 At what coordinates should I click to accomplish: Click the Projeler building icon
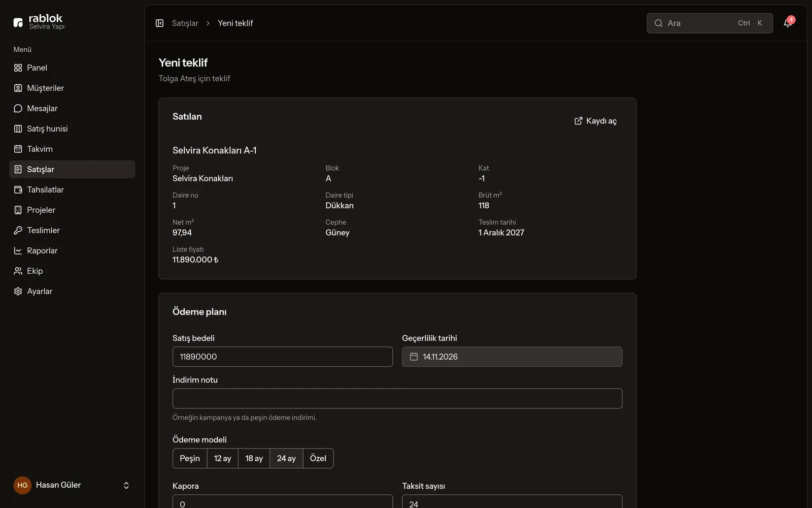click(x=18, y=210)
